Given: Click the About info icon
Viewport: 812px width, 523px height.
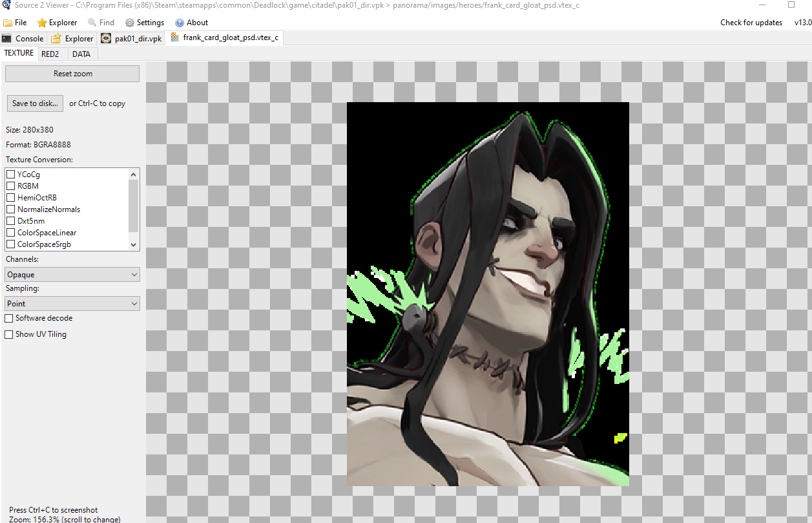Looking at the screenshot, I should coord(180,23).
